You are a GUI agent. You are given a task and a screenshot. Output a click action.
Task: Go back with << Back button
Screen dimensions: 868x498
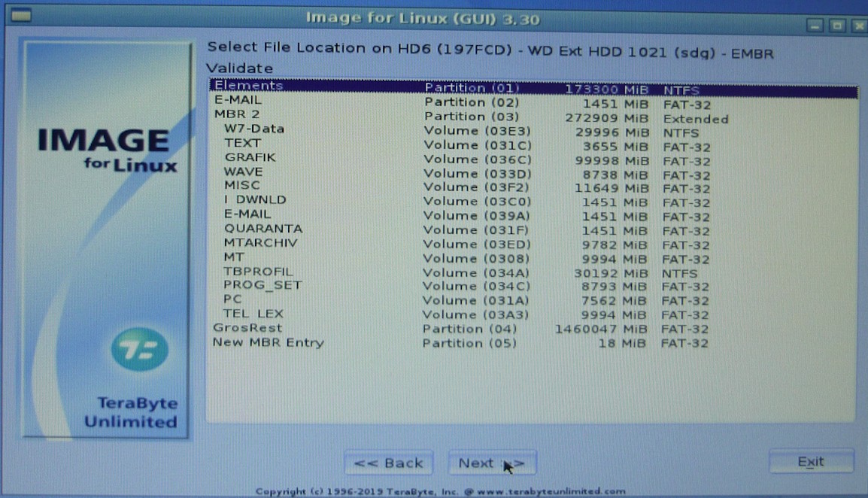click(389, 463)
